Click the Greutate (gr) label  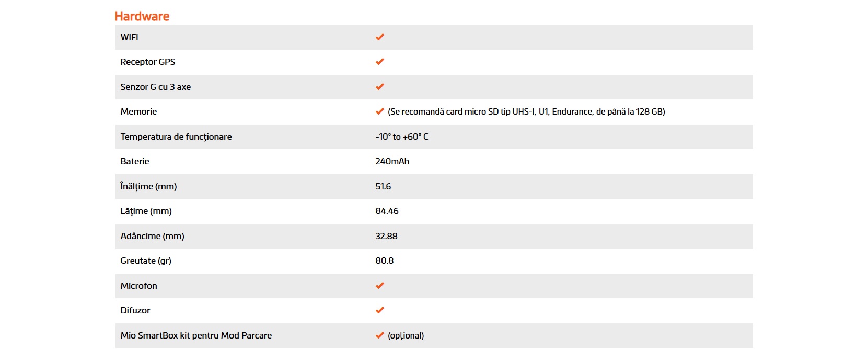click(146, 261)
